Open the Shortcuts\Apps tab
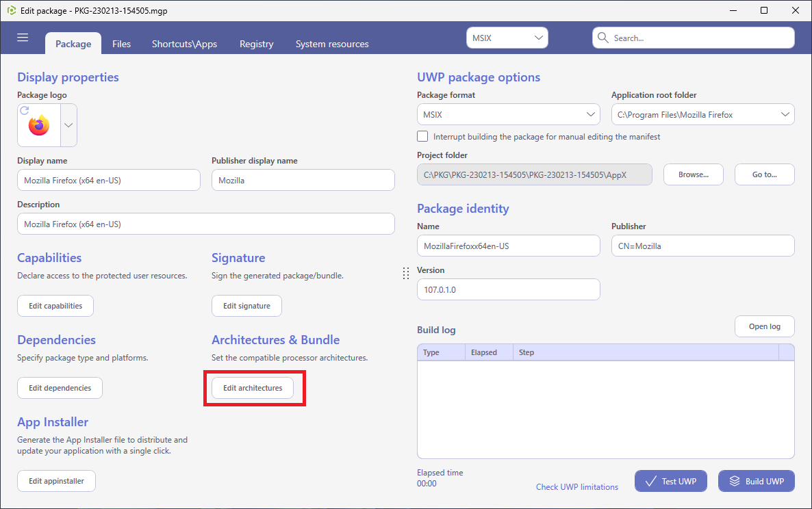 click(x=184, y=44)
